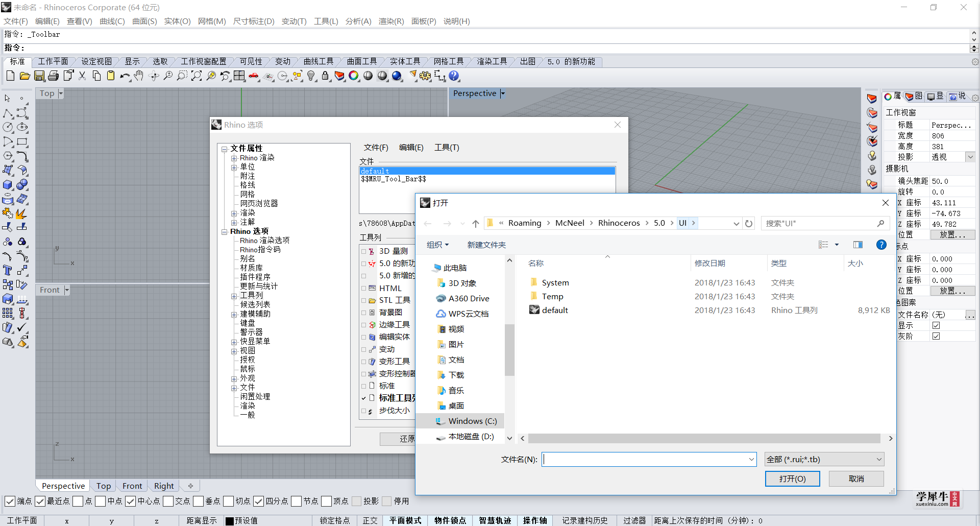Enable the 交点 osnap checkbox
This screenshot has height=526, width=980.
coord(168,501)
